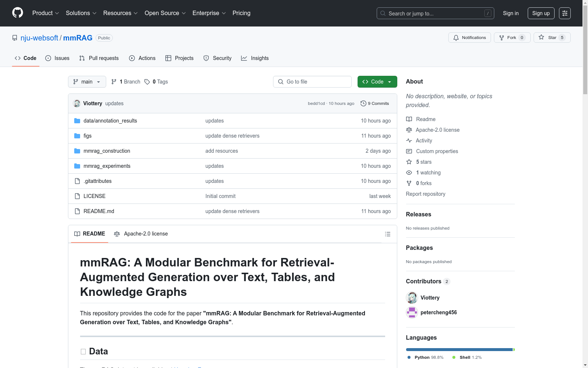View 1 watching link with eye icon

(423, 173)
